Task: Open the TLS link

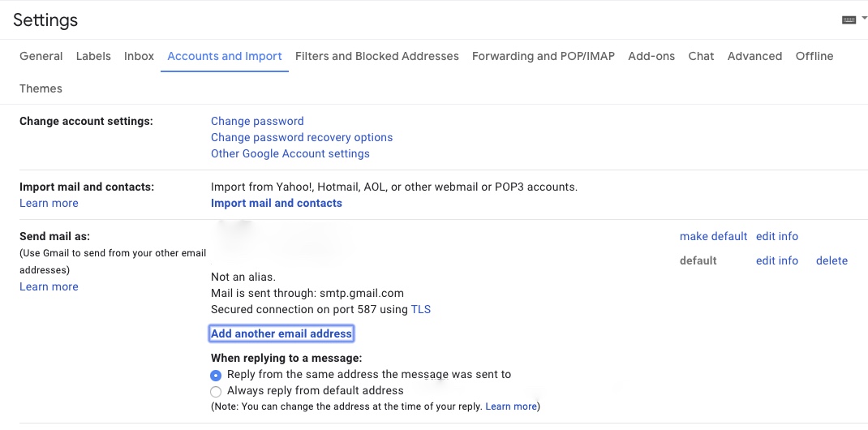Action: point(421,309)
